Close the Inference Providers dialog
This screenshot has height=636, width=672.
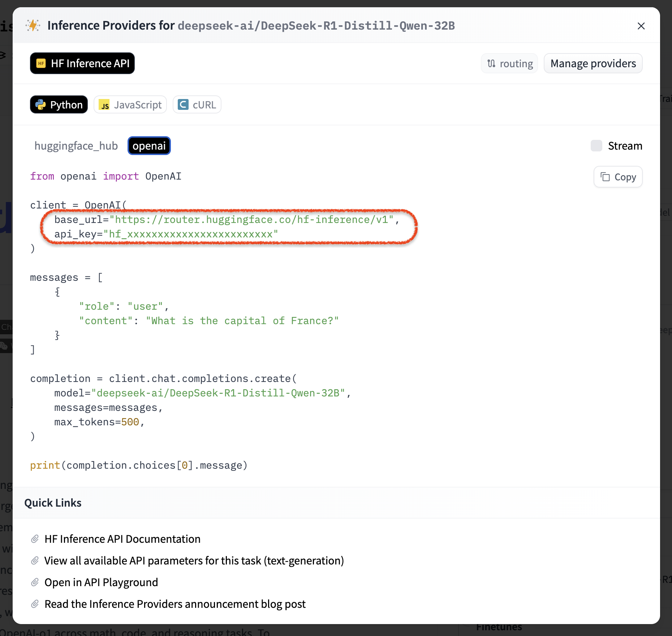click(641, 26)
